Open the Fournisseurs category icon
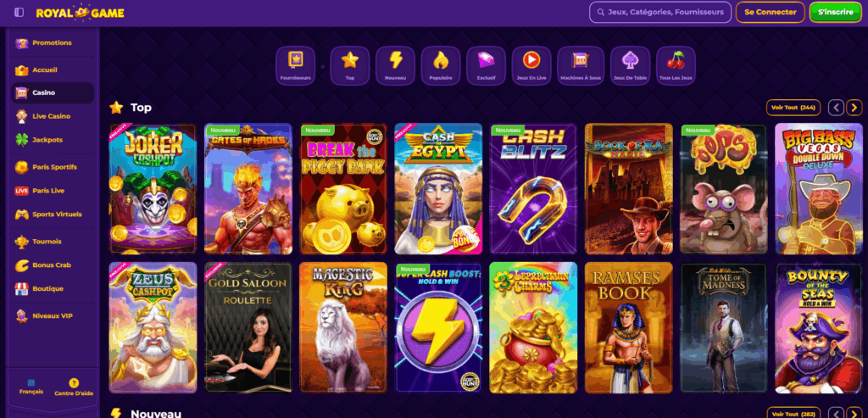Image resolution: width=868 pixels, height=418 pixels. pyautogui.click(x=296, y=65)
